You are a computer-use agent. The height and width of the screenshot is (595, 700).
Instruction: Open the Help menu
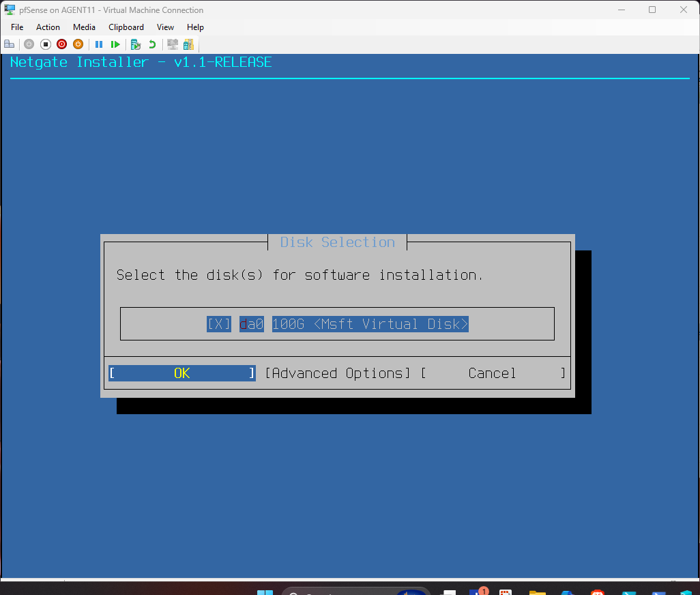pos(195,27)
